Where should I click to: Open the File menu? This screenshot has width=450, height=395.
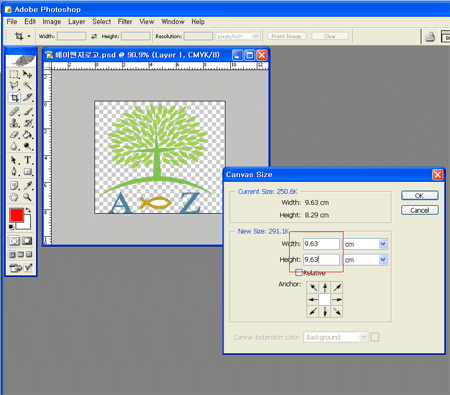point(12,22)
